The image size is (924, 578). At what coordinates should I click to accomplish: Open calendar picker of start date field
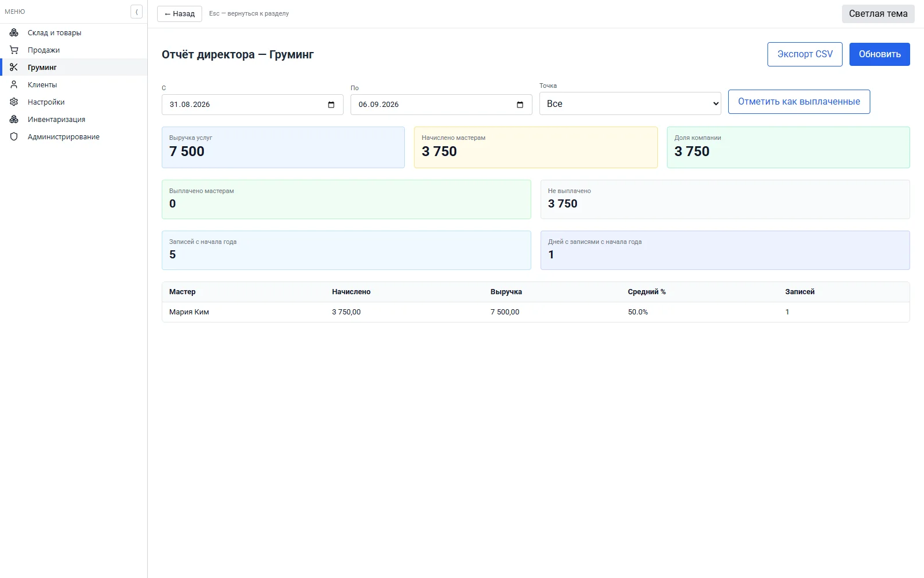[331, 105]
